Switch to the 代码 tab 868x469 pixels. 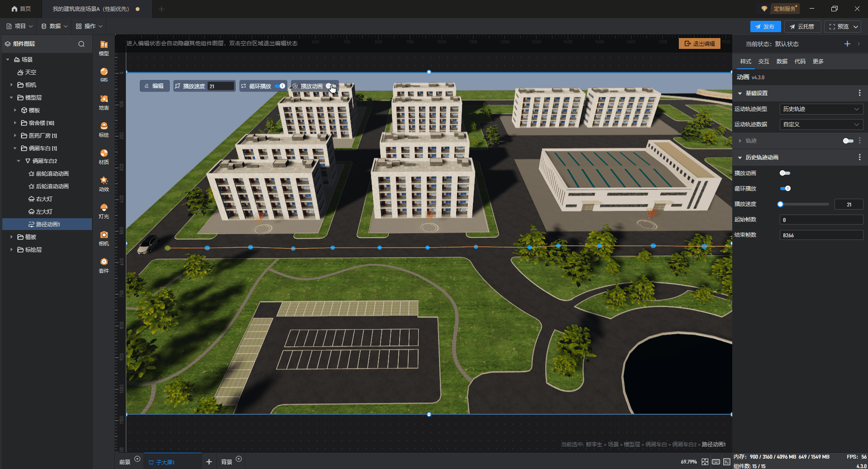(800, 62)
